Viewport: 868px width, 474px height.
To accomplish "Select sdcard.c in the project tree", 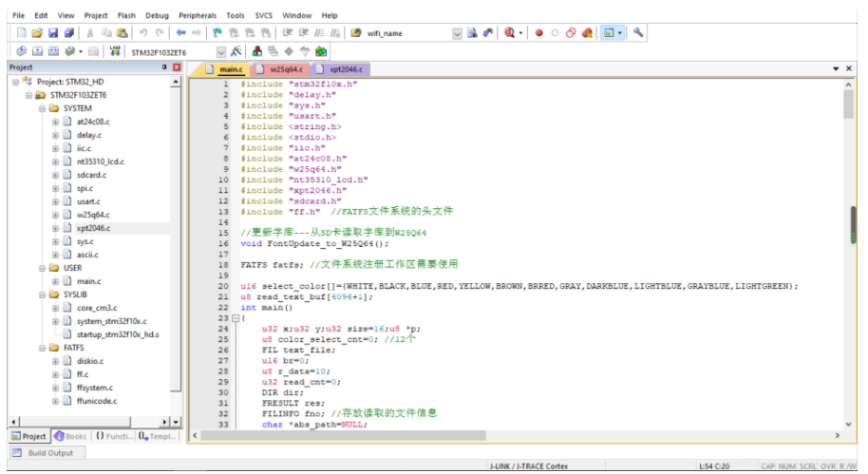I will click(x=91, y=175).
